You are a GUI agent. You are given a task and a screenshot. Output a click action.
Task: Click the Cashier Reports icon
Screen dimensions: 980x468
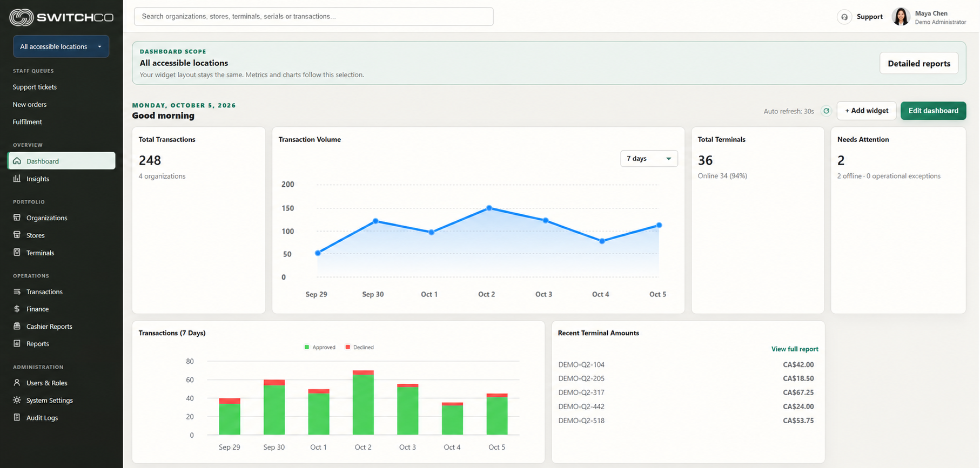pos(17,326)
